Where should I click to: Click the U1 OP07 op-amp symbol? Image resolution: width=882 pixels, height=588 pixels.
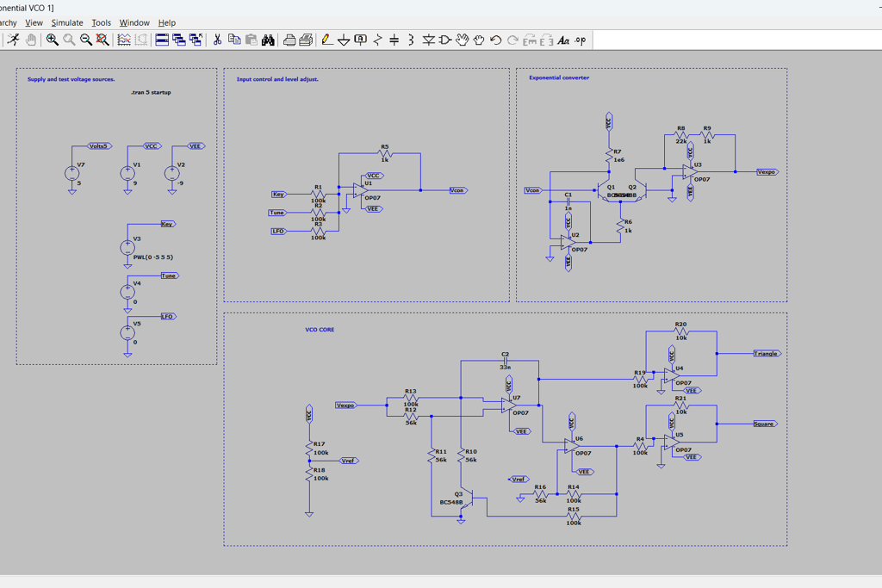pos(360,190)
